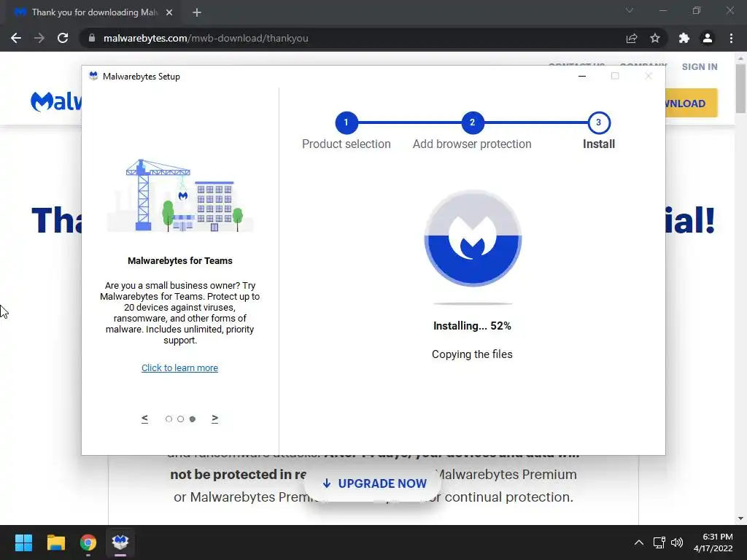
Task: Select the first promo slide dot
Action: (x=169, y=419)
